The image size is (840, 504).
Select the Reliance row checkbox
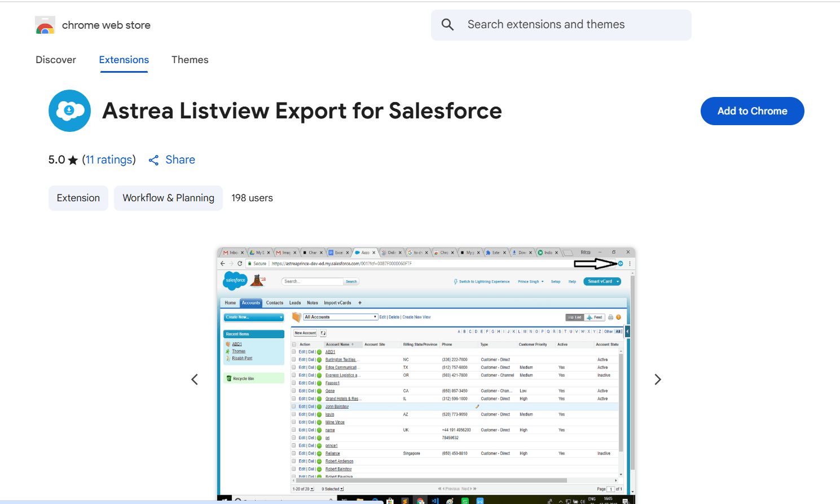coord(294,453)
